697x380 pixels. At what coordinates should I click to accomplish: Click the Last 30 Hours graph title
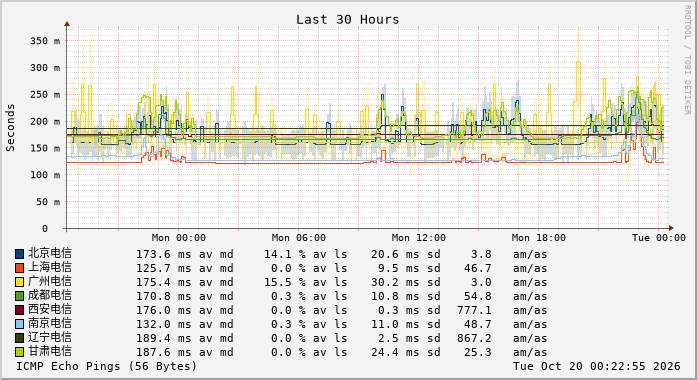click(x=348, y=20)
